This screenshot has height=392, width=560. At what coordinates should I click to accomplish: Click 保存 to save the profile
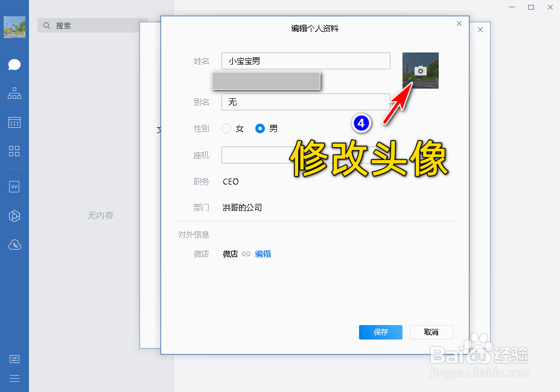(380, 332)
